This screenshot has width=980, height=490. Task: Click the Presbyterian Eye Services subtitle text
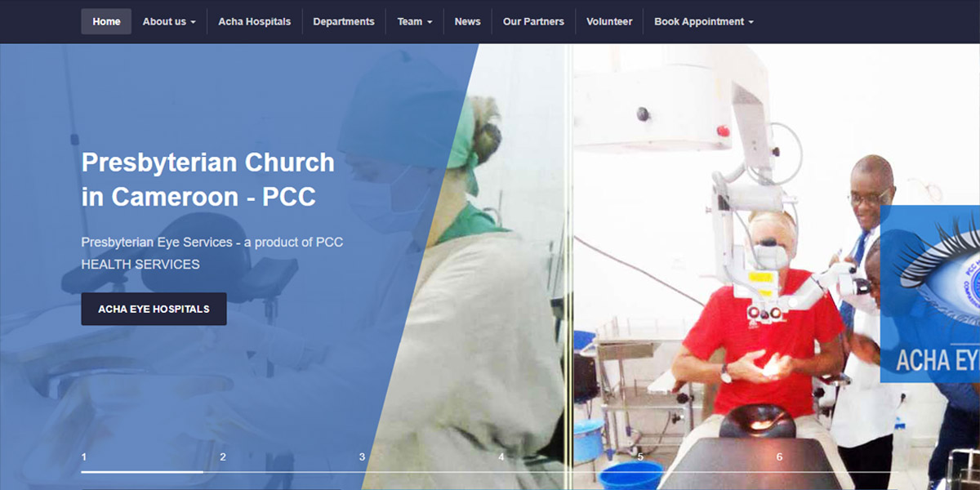coord(212,253)
